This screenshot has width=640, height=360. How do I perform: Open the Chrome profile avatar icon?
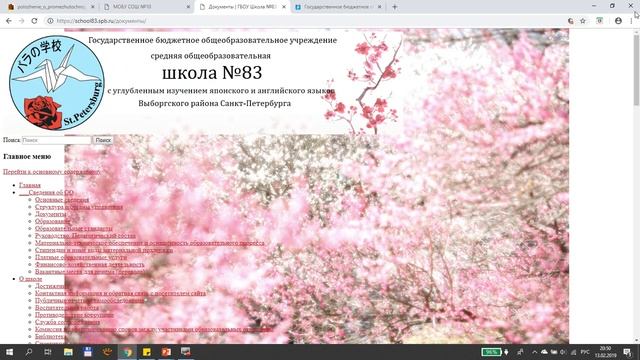[x=618, y=21]
